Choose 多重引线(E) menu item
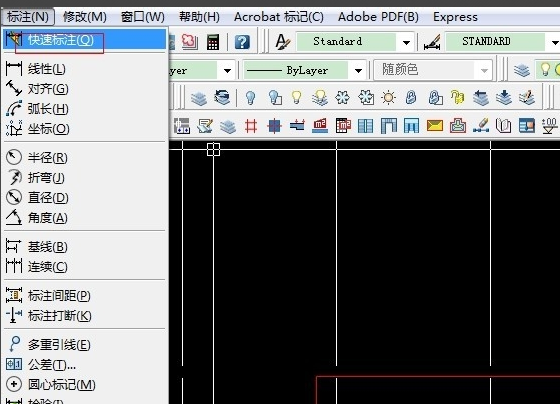 click(85, 344)
